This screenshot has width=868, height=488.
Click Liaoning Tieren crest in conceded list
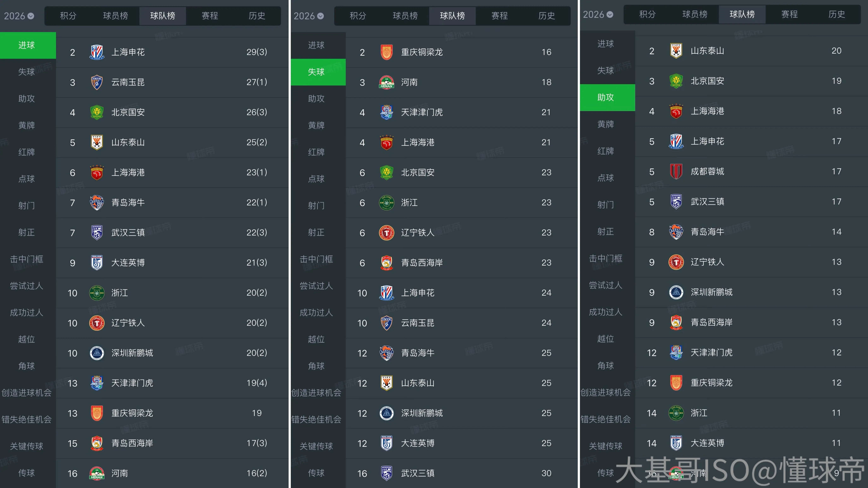point(386,233)
